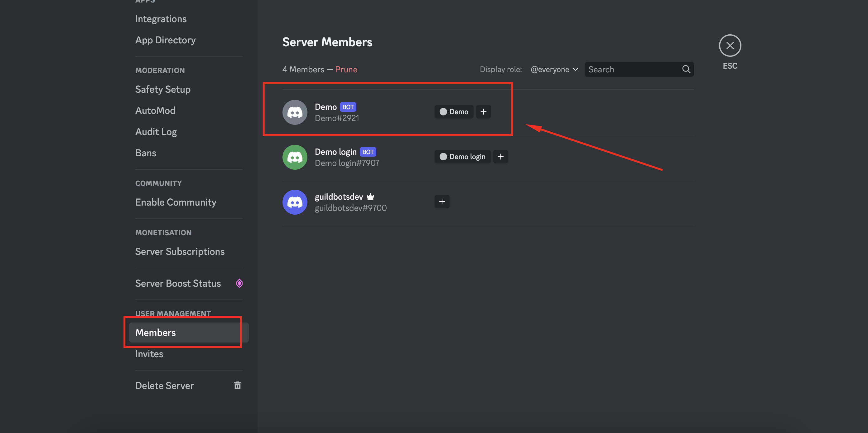The width and height of the screenshot is (868, 433).
Task: Go to Safety Setup
Action: coord(163,89)
